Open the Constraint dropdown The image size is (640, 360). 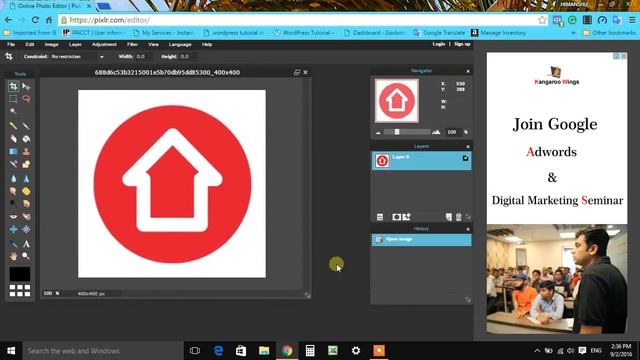[x=77, y=57]
